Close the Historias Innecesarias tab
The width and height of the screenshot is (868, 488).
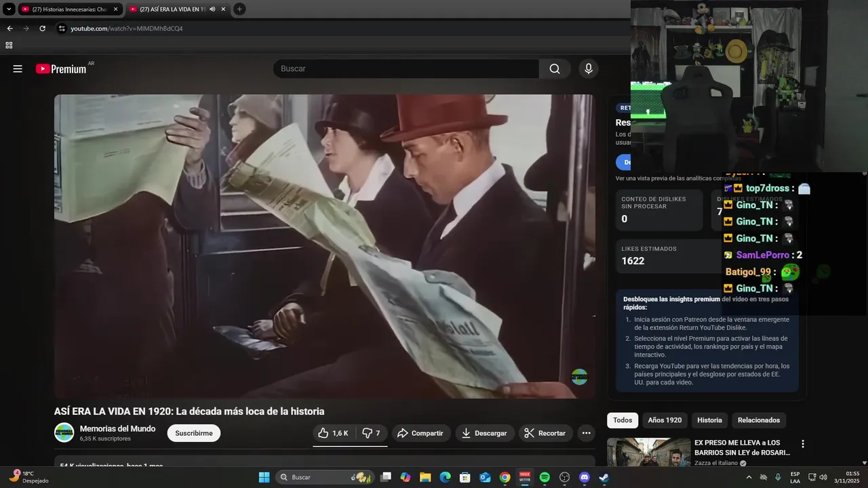(x=115, y=9)
